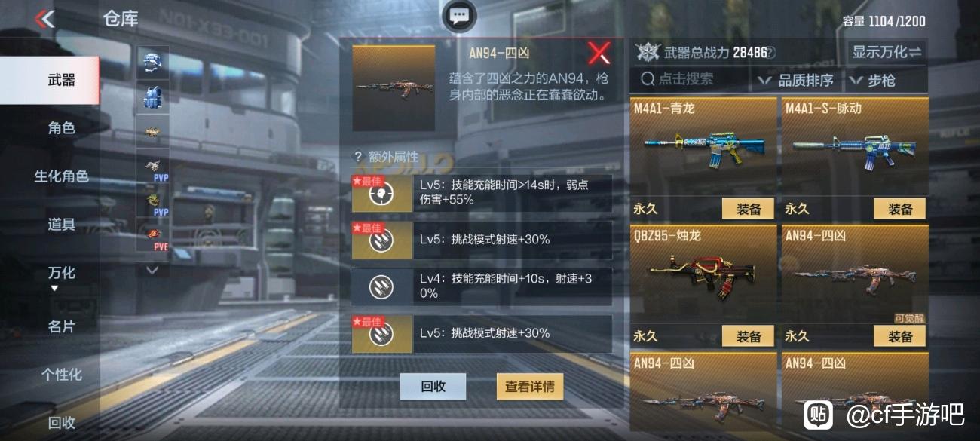This screenshot has height=441, width=980.
Task: Select the red PVE weapon category icon
Action: pos(152,234)
